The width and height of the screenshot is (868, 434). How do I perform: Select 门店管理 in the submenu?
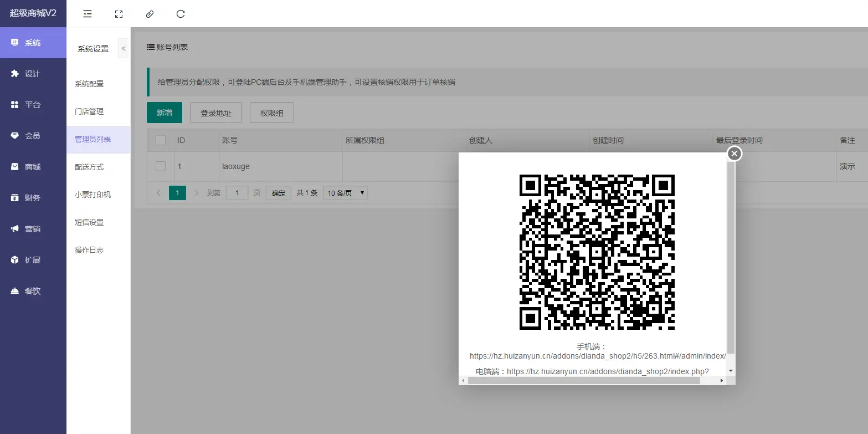(x=99, y=111)
